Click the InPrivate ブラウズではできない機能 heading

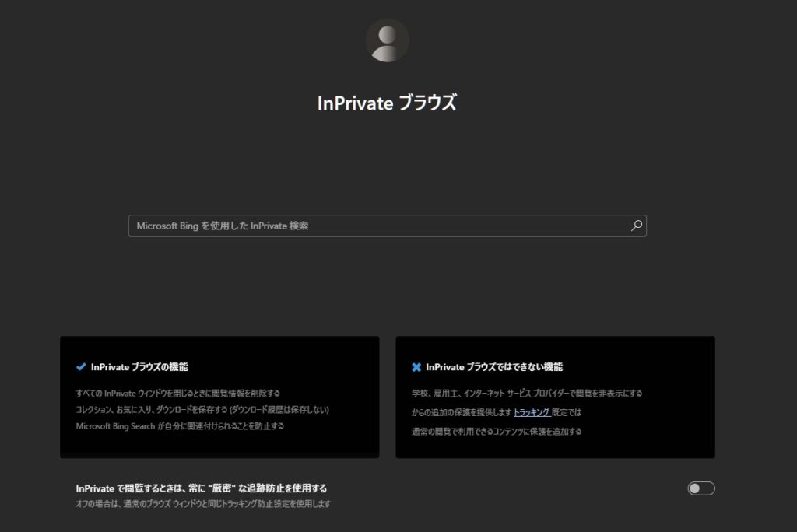tap(493, 366)
